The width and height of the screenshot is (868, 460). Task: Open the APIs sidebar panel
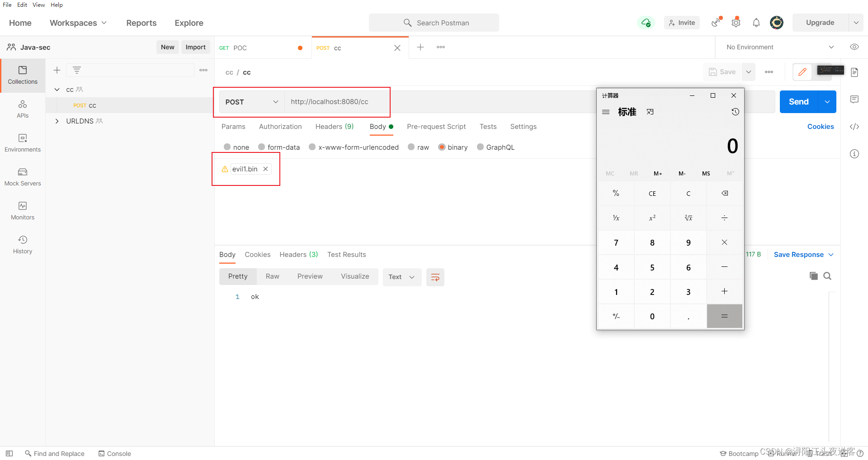pos(23,109)
